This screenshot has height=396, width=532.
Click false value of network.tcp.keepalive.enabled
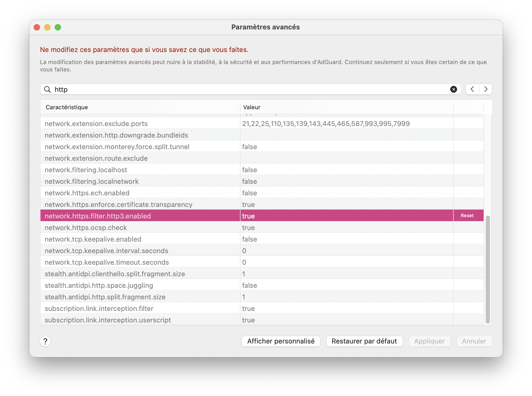click(x=249, y=239)
